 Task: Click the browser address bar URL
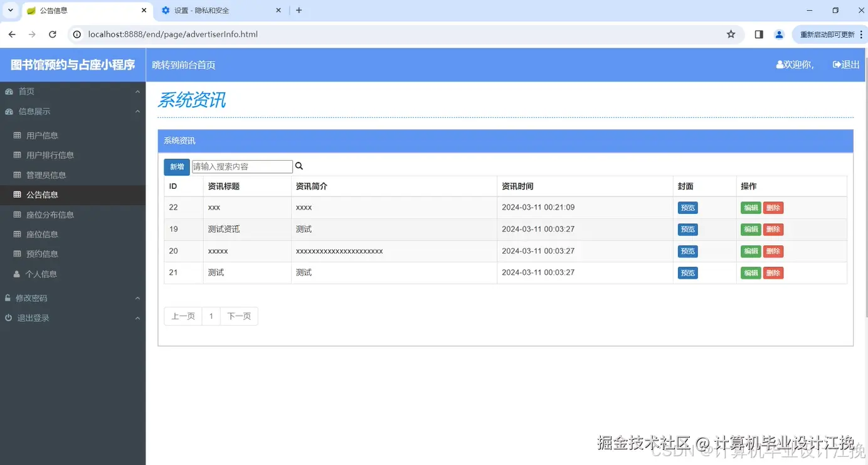pyautogui.click(x=173, y=35)
